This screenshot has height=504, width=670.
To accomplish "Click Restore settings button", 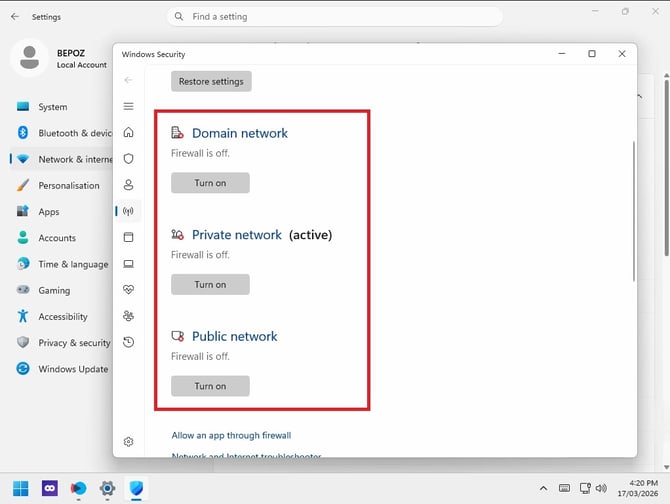I will click(x=211, y=81).
